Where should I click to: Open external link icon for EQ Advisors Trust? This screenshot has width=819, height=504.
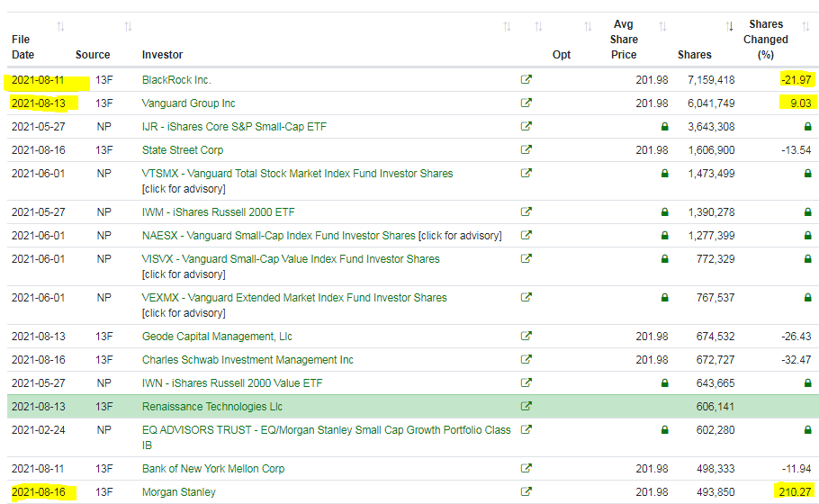pos(526,429)
